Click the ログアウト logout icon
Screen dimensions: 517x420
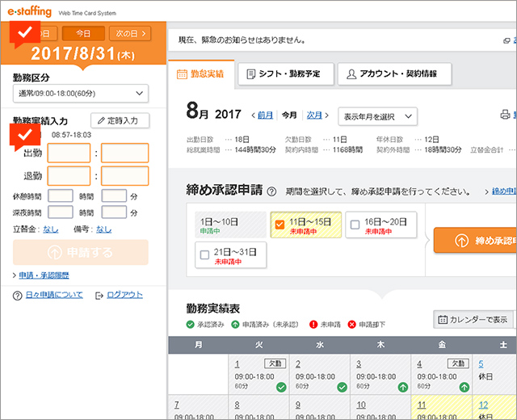click(x=99, y=296)
